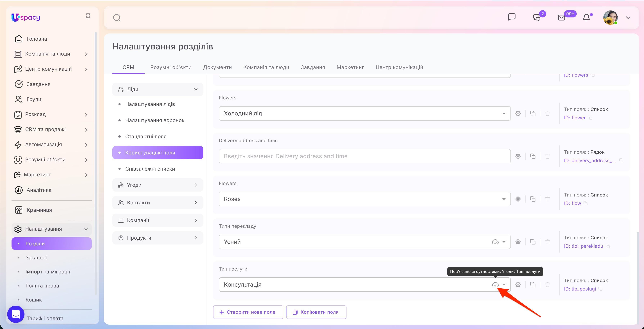Copy the ID flower to clipboard
Image resolution: width=644 pixels, height=329 pixels.
pos(590,118)
